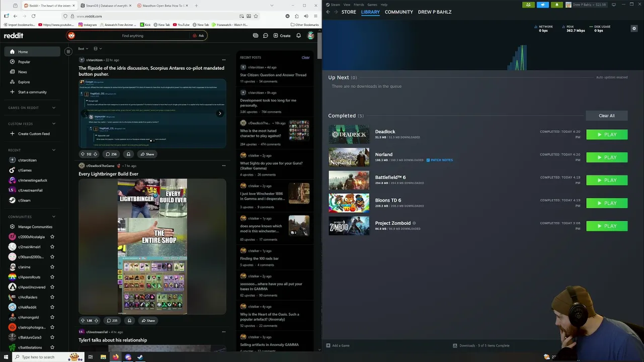
Task: Open Steam Community tab
Action: pyautogui.click(x=398, y=12)
